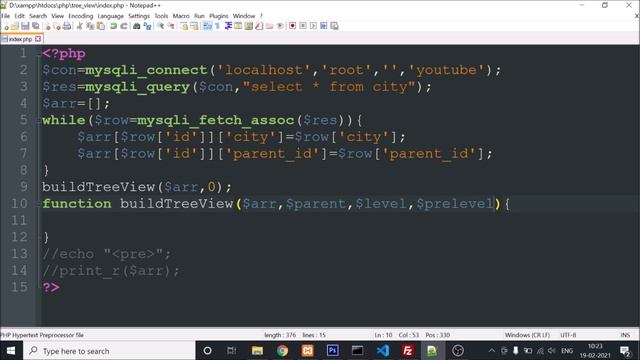
Task: Open the Edit menu
Action: [x=20, y=16]
